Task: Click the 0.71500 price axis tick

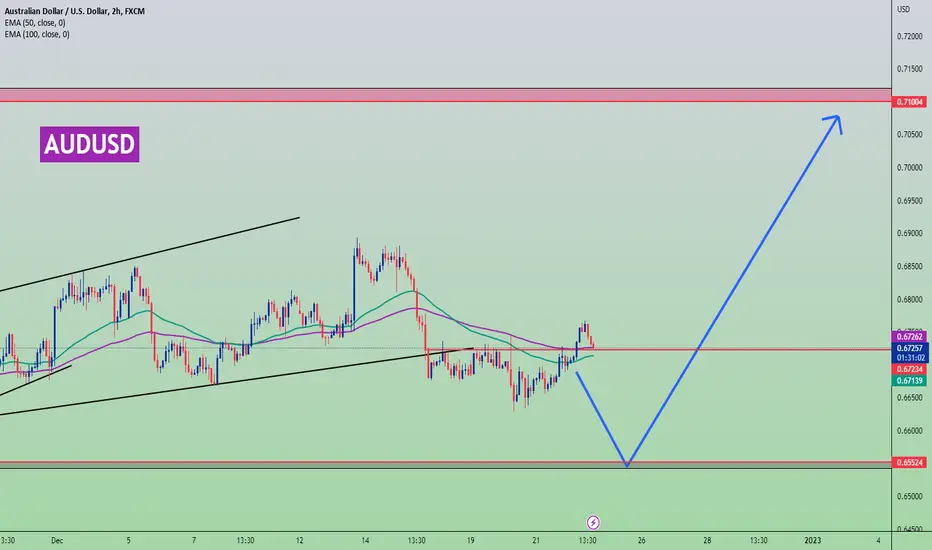Action: pos(909,70)
